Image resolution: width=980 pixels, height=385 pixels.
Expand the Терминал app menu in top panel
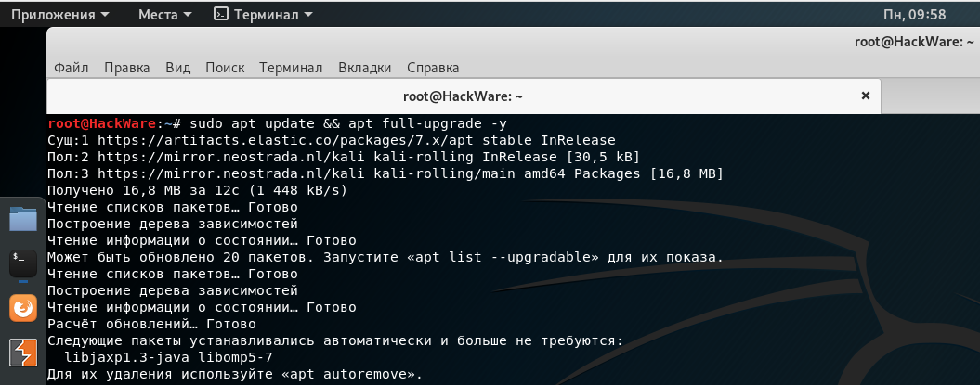click(263, 14)
